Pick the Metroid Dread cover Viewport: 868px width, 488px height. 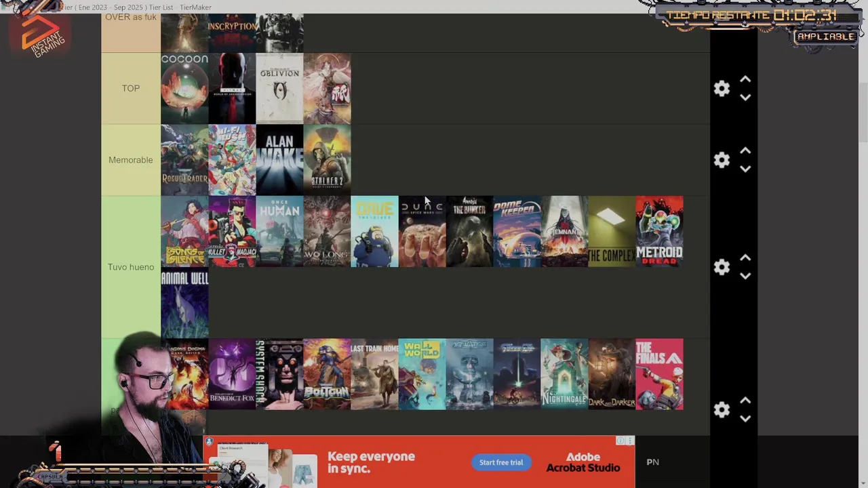coord(659,231)
